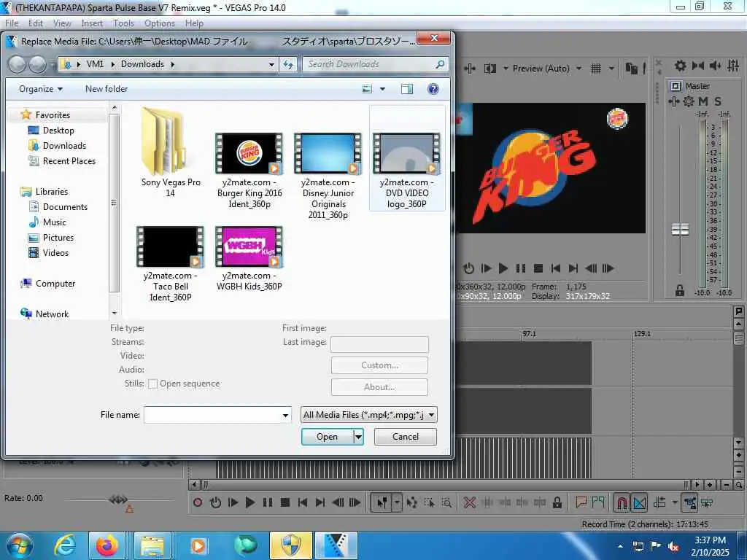Click Video Output FX icon in preview toolbar
This screenshot has width=747, height=560.
pos(470,69)
